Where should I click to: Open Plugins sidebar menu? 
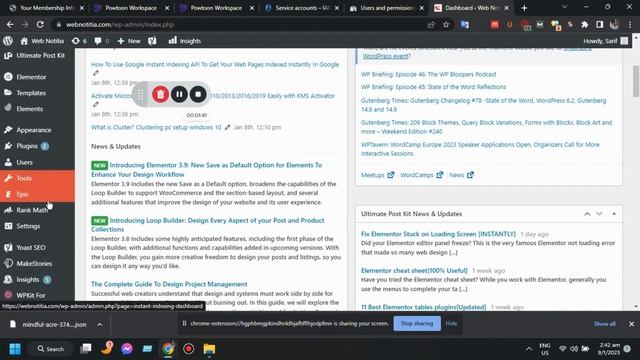[x=37, y=146]
